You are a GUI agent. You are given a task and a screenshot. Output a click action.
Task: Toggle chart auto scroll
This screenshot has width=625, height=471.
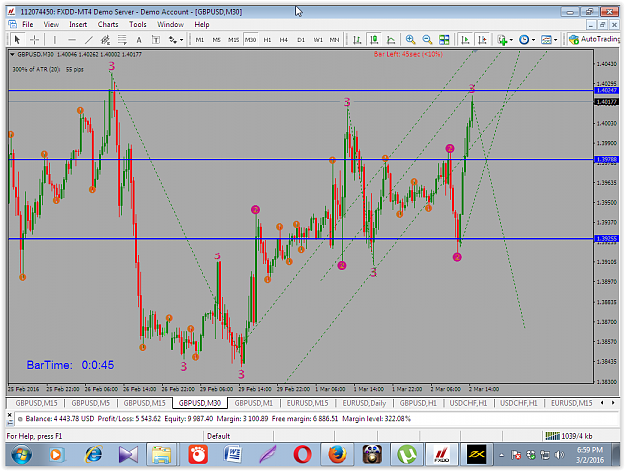tap(465, 39)
